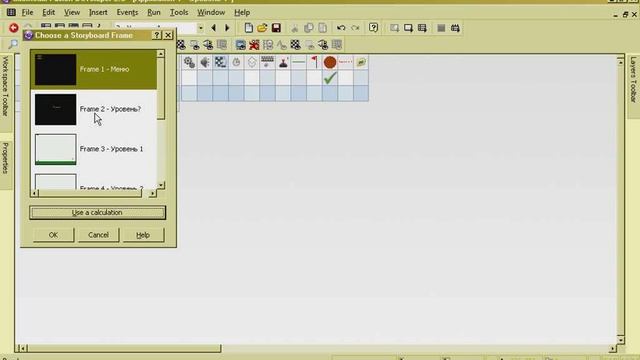
Task: Select the red flag object column icon
Action: (314, 62)
